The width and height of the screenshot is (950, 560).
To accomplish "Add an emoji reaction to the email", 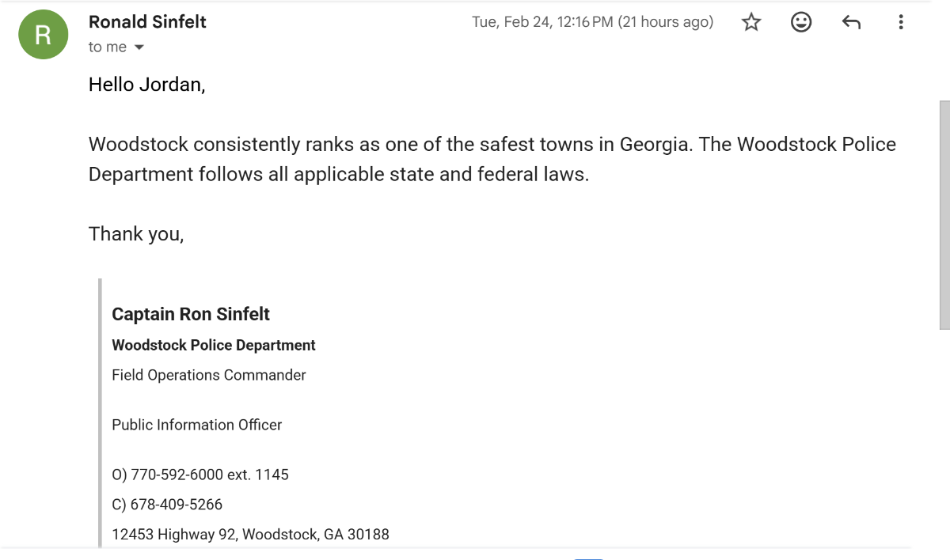I will click(801, 22).
